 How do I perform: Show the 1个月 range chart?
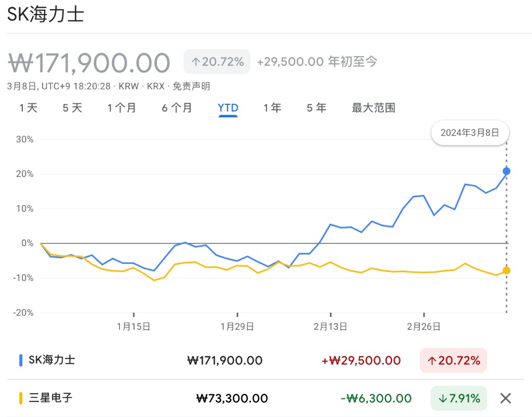pos(122,108)
